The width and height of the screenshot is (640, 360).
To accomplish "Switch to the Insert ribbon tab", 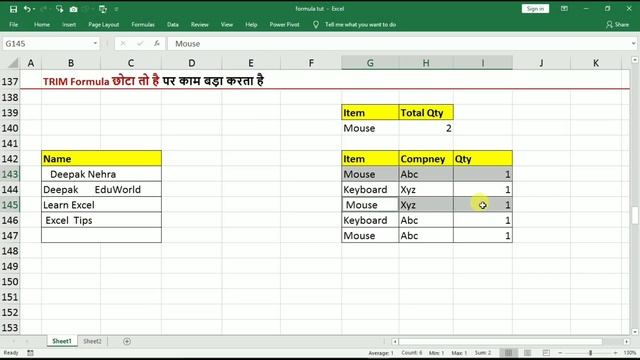I will [x=69, y=24].
